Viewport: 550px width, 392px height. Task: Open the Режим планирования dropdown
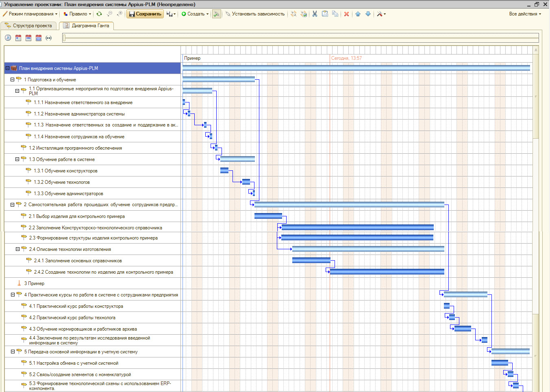[30, 14]
